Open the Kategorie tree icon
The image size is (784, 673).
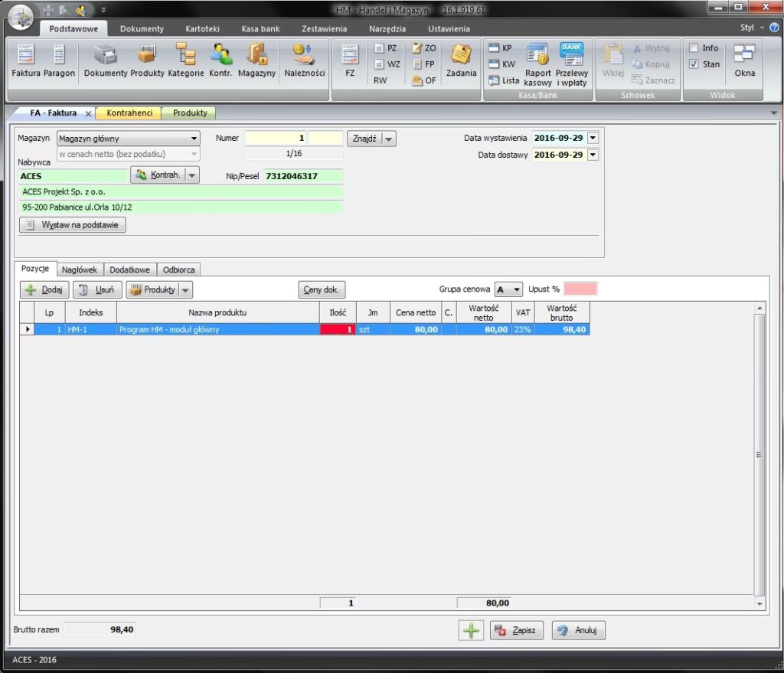pyautogui.click(x=185, y=61)
